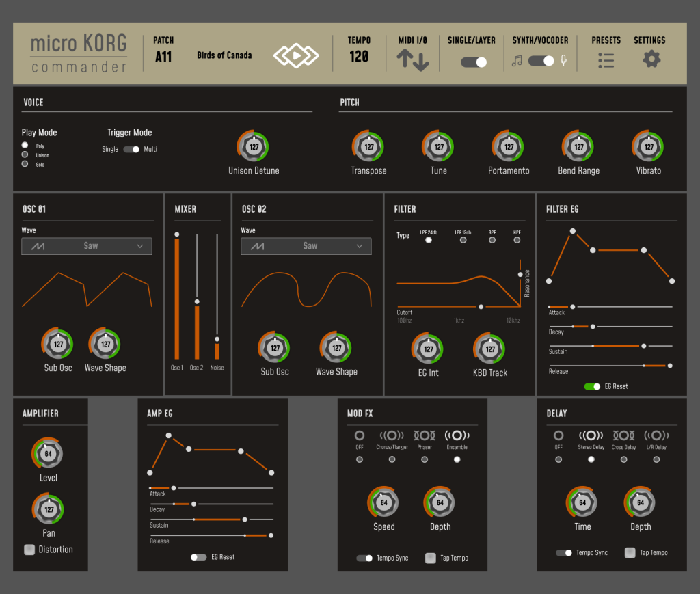Click the Bend Range knob
700x594 pixels.
point(578,146)
